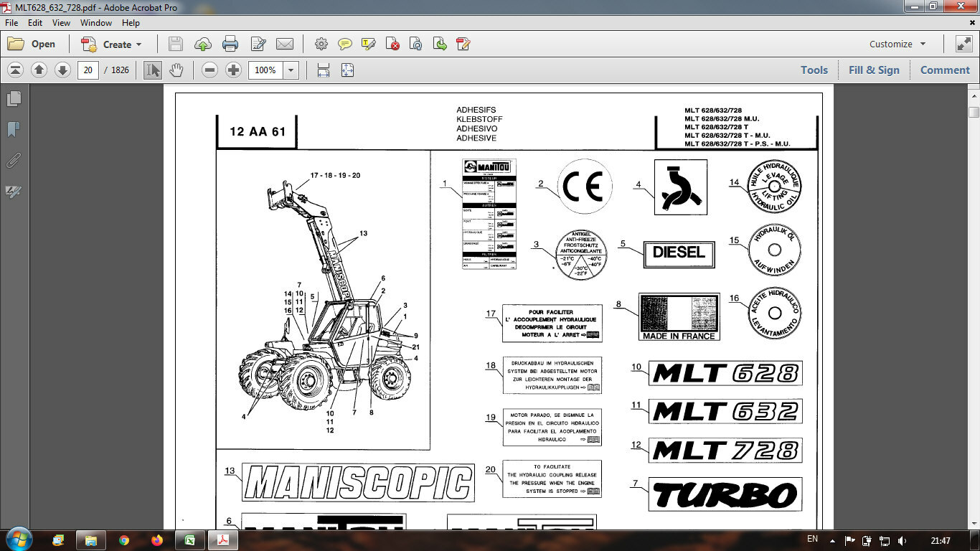Click the MLT 728 model decal
The width and height of the screenshot is (980, 551).
[x=725, y=450]
